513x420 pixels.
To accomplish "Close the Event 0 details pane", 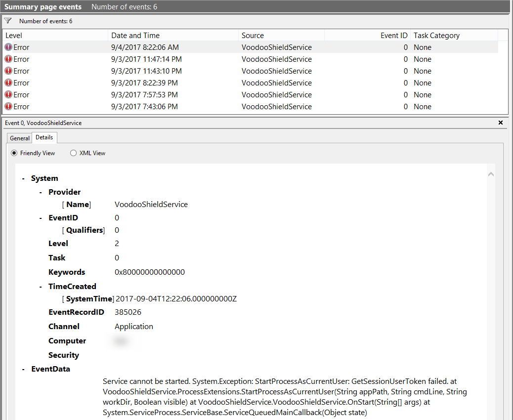I will [x=500, y=123].
